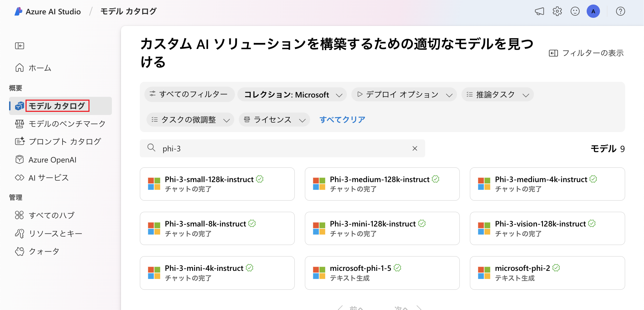
Task: Click verified badge on Phi-3-medium-128k-instruct
Action: pyautogui.click(x=436, y=179)
